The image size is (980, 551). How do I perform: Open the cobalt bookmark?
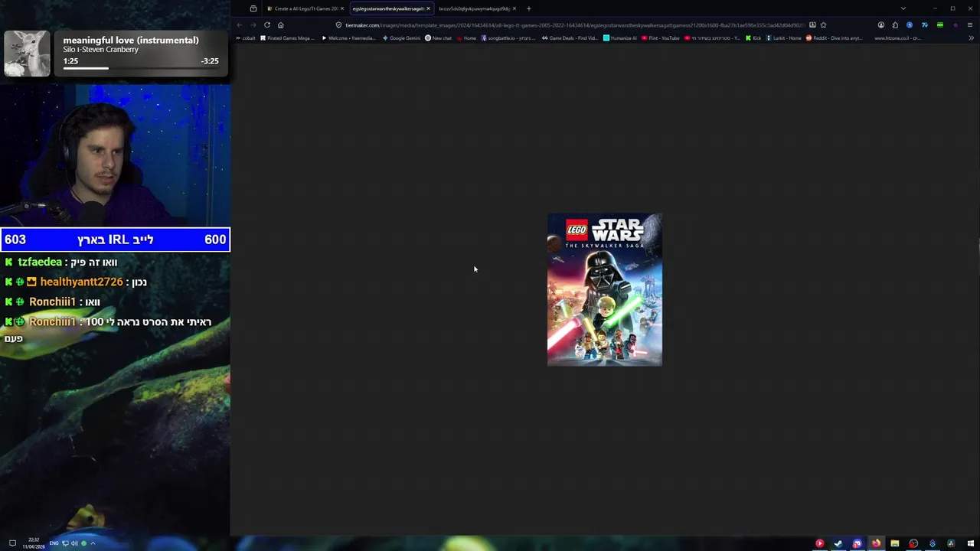[x=246, y=37]
